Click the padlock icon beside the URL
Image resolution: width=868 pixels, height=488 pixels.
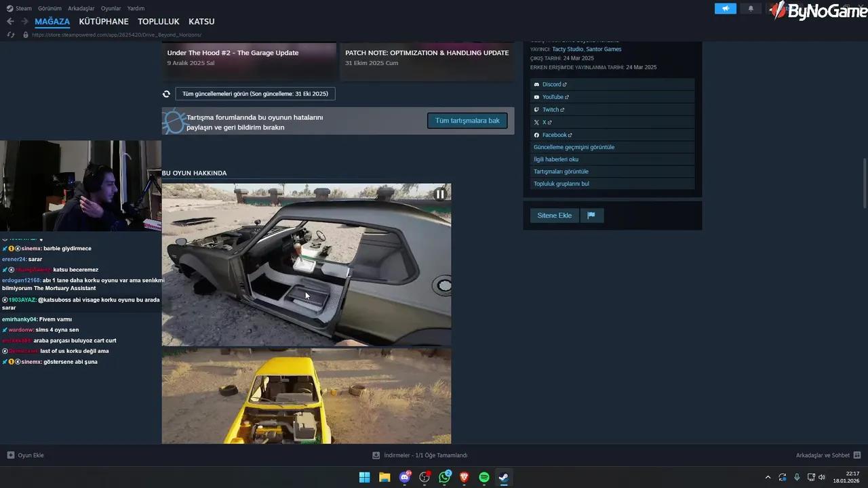[26, 35]
